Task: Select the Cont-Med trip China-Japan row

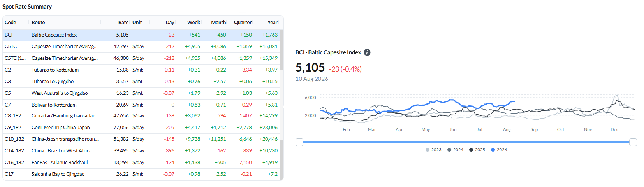Action: point(141,128)
